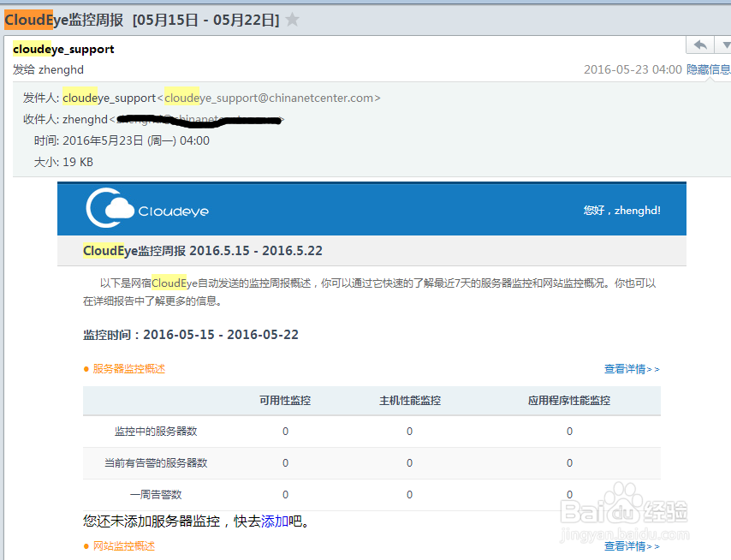This screenshot has width=731, height=560.
Task: Toggle 隐藏信息 to hide header details
Action: (708, 69)
